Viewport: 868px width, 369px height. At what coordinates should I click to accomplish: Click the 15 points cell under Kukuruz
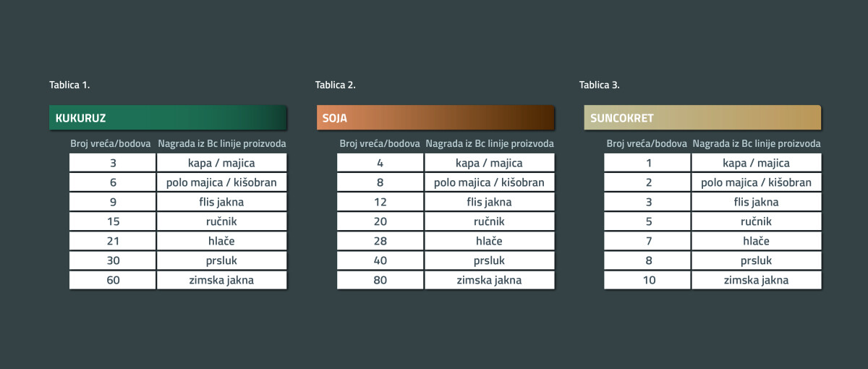(x=113, y=221)
